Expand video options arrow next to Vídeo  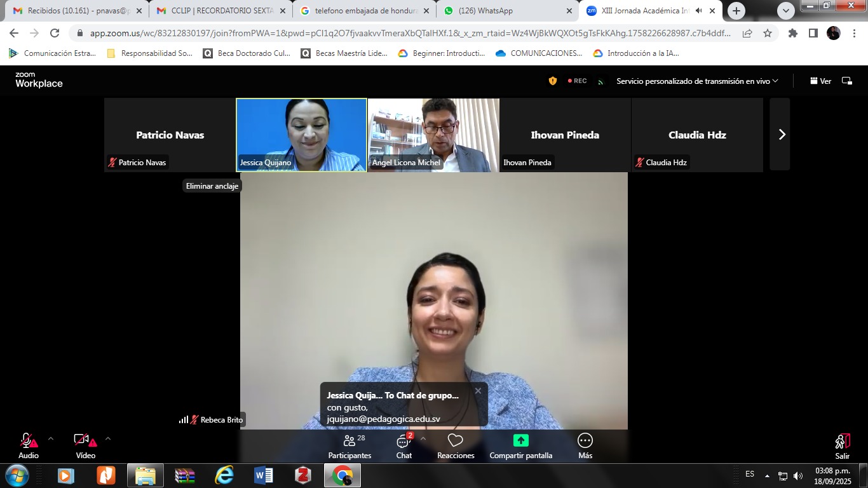(107, 438)
